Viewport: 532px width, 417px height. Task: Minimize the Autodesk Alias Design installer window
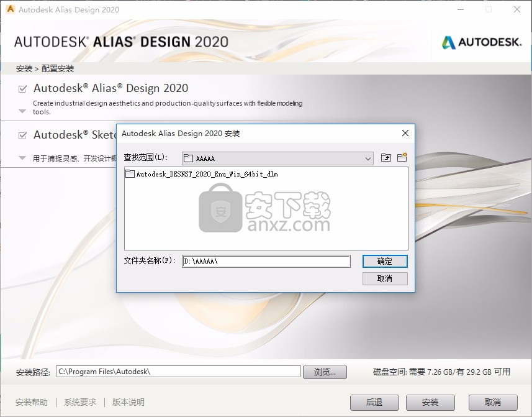point(461,9)
